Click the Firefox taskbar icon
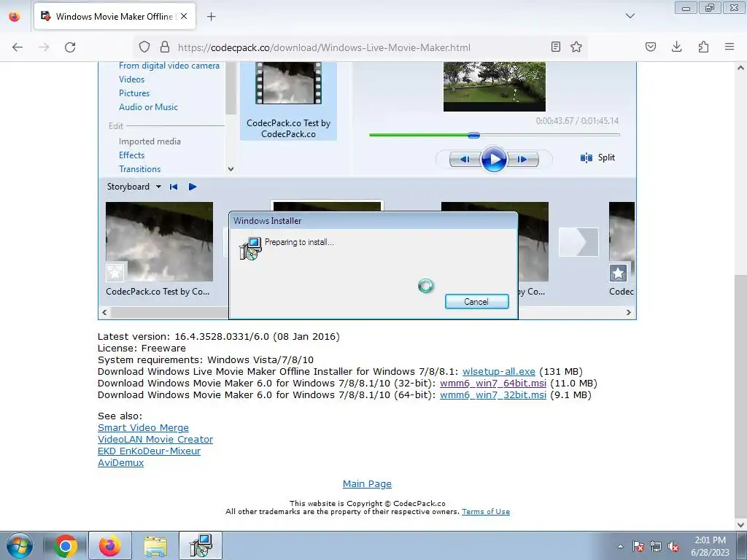The width and height of the screenshot is (747, 560). [x=110, y=545]
